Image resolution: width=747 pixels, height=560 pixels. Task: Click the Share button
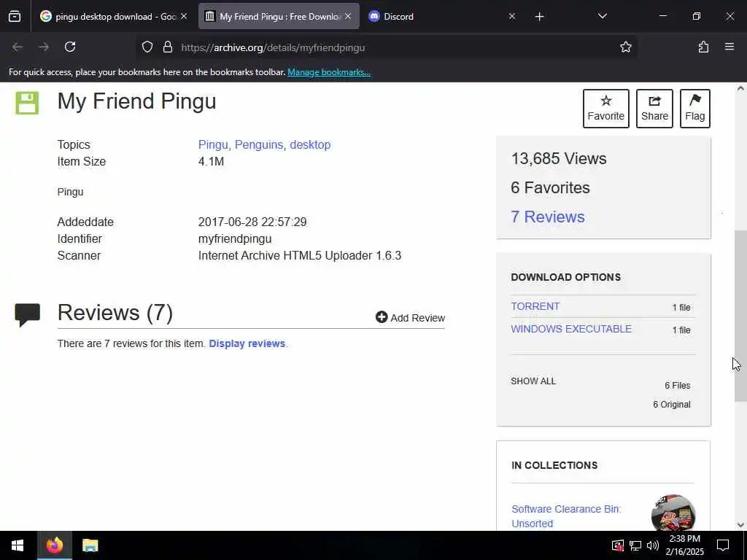point(654,109)
